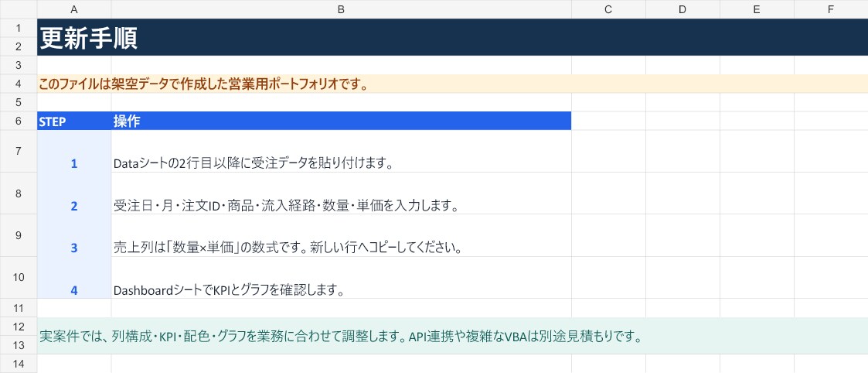The height and width of the screenshot is (373, 868).
Task: Select row 4 header
Action: tap(19, 84)
